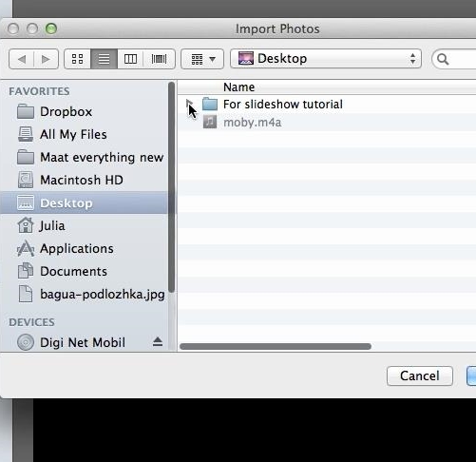Click the horizontal scrollbar in file list
The image size is (476, 462).
tap(276, 346)
